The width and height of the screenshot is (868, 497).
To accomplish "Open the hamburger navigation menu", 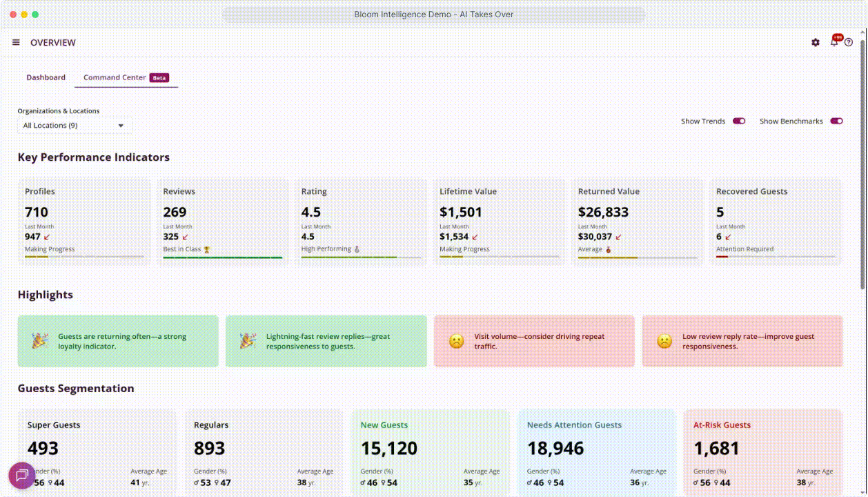I will click(x=16, y=43).
